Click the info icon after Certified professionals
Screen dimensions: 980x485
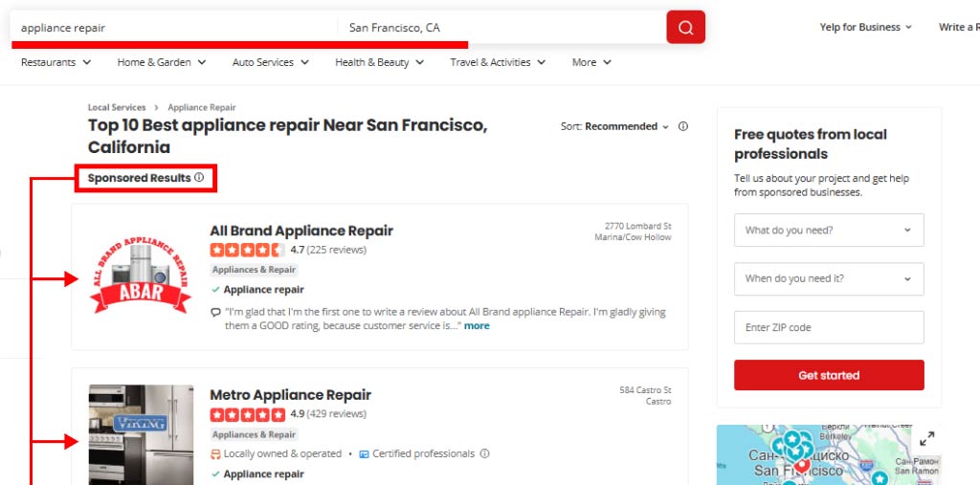click(484, 453)
